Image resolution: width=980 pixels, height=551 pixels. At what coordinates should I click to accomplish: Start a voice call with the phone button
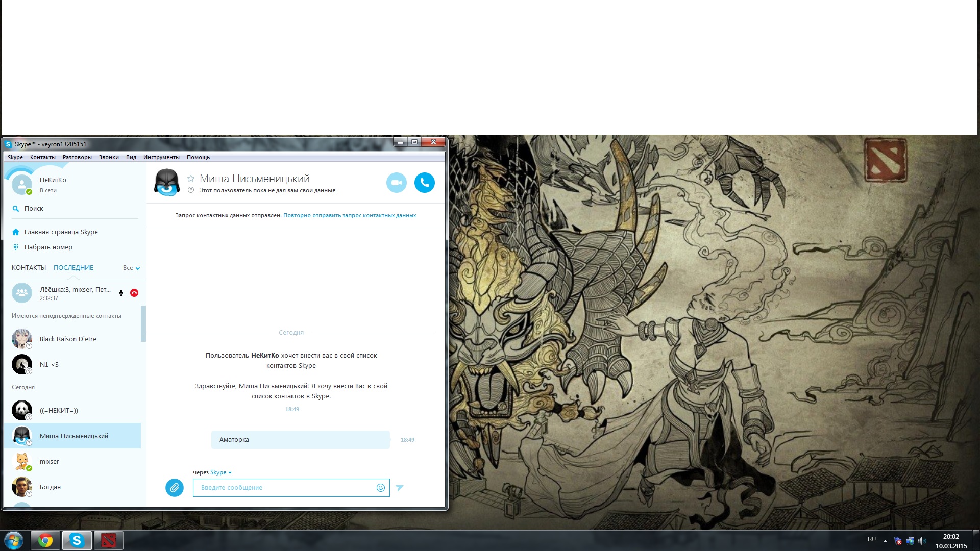(424, 183)
